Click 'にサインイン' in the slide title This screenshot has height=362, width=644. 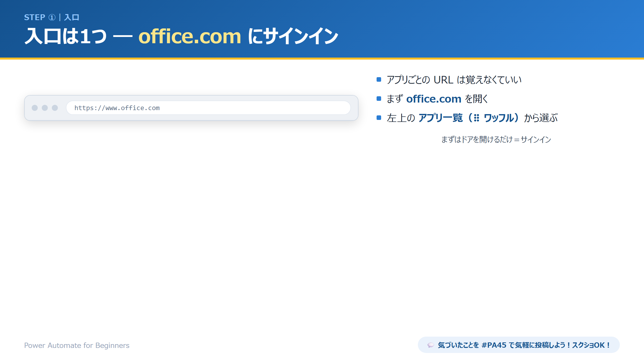coord(293,36)
